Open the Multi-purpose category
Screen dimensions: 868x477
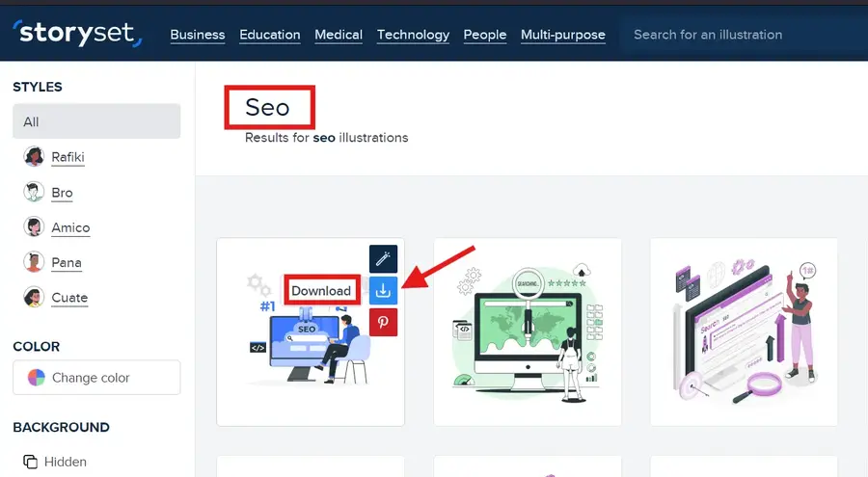(563, 35)
